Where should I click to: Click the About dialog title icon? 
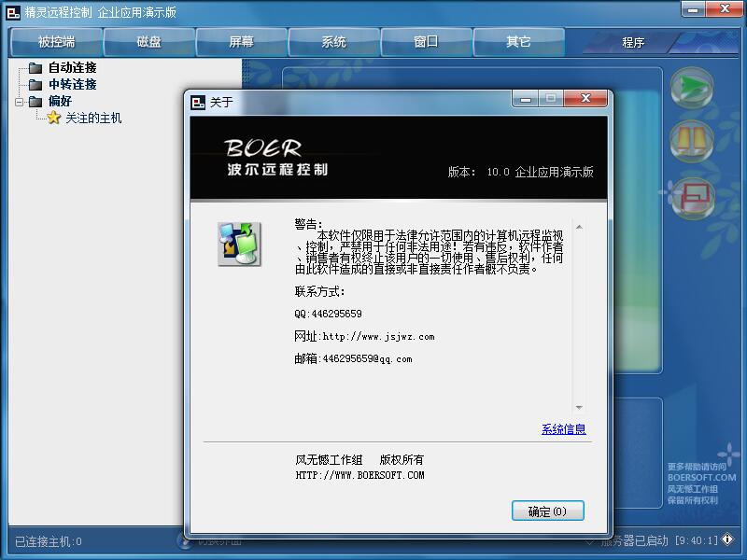(x=198, y=102)
